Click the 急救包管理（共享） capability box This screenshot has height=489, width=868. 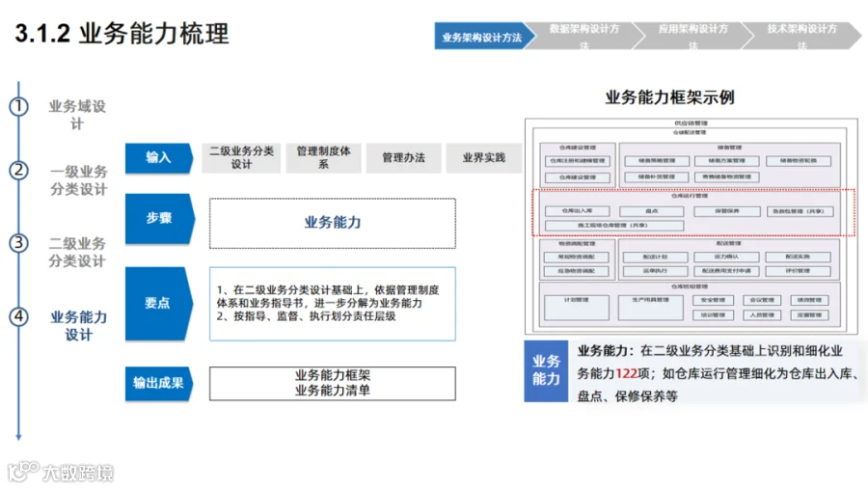click(x=800, y=211)
